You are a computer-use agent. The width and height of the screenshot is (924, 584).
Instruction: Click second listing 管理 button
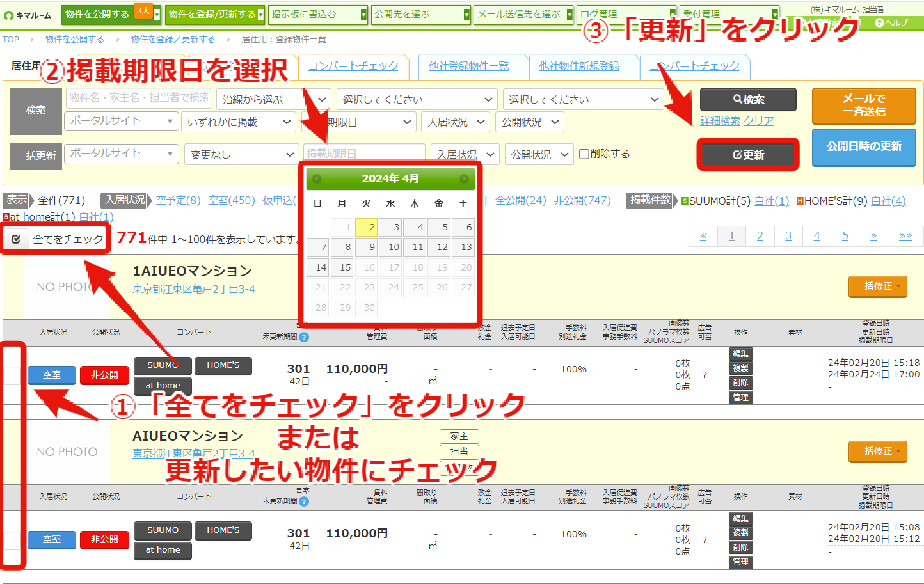point(740,562)
